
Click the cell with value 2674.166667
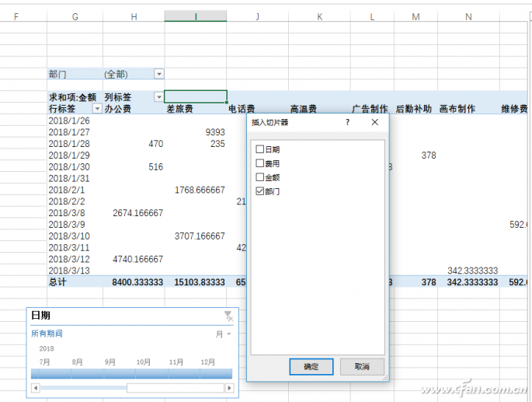(x=137, y=213)
